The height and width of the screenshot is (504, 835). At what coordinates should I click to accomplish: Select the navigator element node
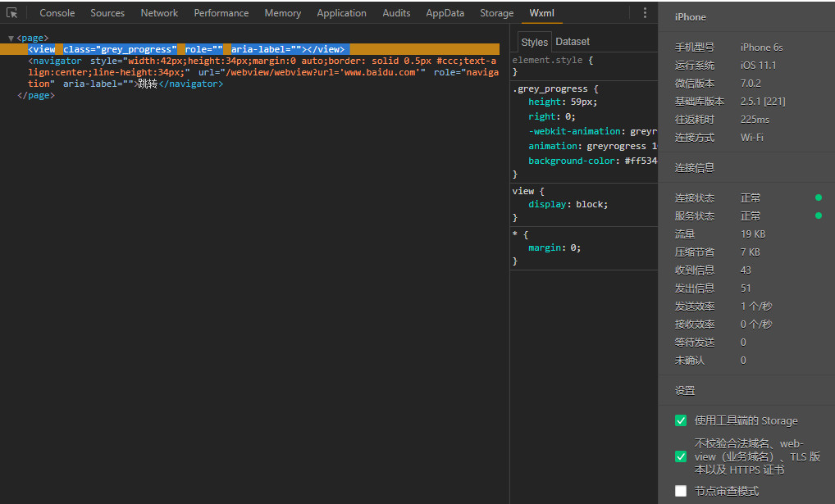tap(55, 61)
